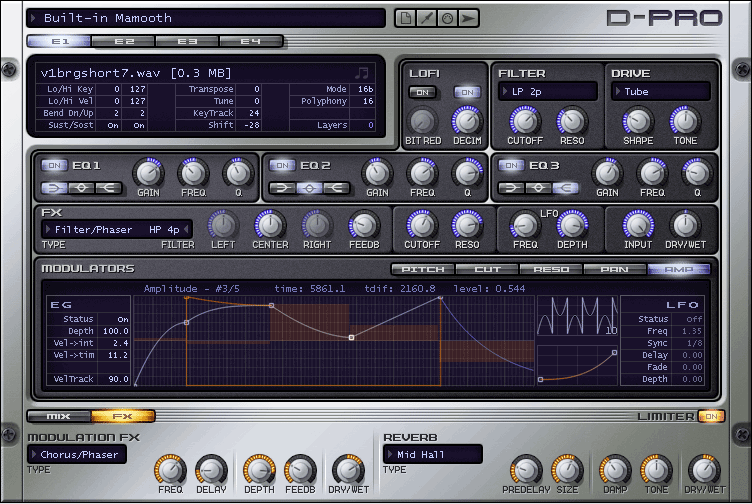Select low-shelf shape icon for EQ 1
The image size is (752, 504).
point(54,187)
